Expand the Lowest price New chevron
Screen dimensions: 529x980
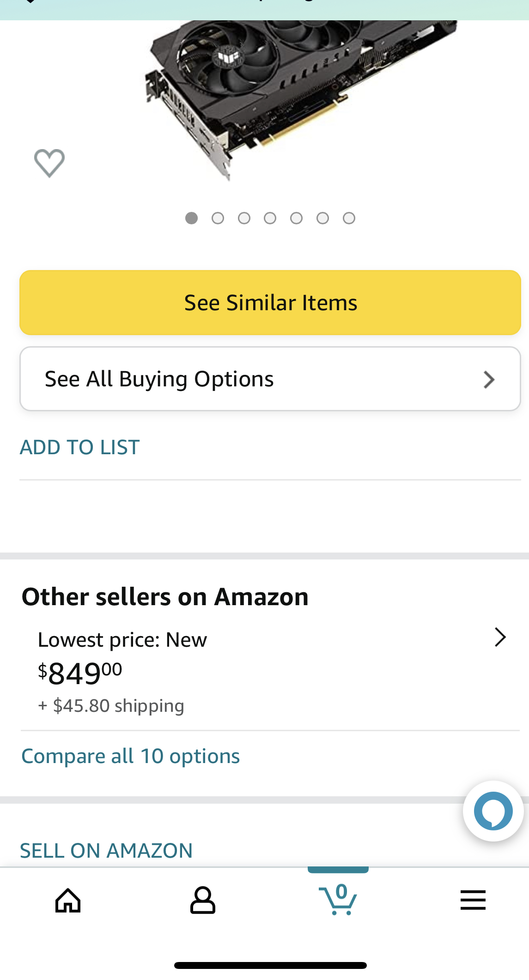500,637
